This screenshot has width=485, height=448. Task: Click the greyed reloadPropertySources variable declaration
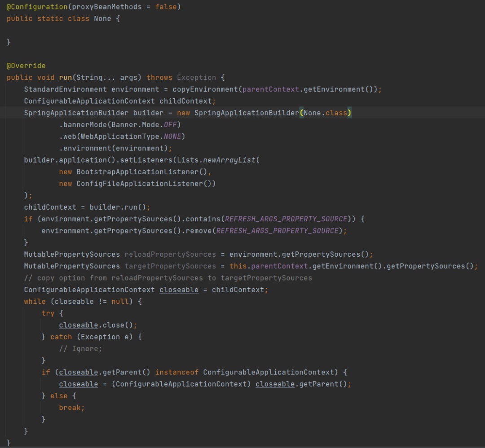pyautogui.click(x=170, y=255)
